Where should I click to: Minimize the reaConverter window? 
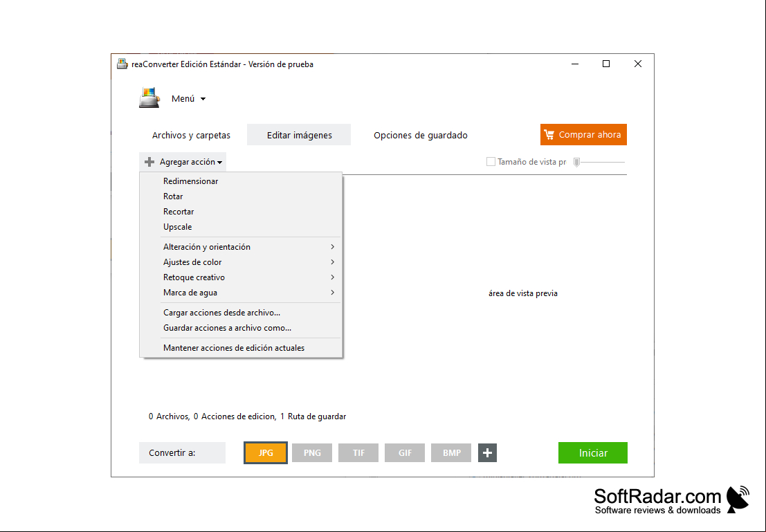[575, 64]
